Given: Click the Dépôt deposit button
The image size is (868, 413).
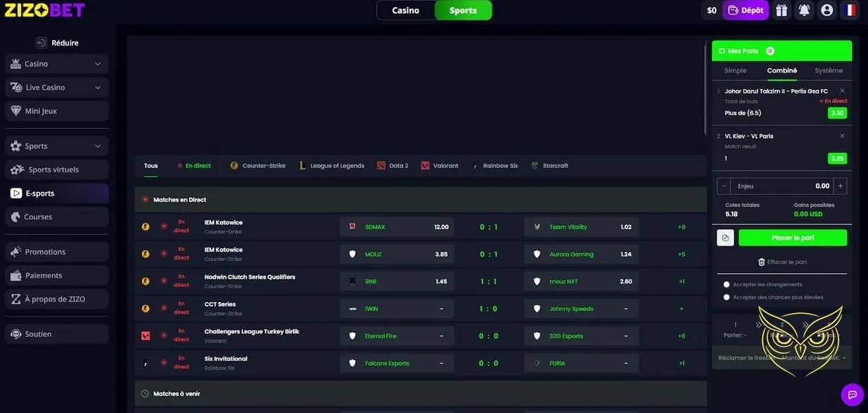Looking at the screenshot, I should (x=746, y=10).
